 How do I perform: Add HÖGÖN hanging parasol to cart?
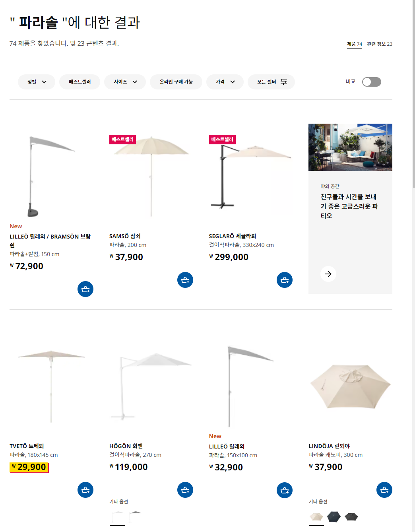click(185, 490)
